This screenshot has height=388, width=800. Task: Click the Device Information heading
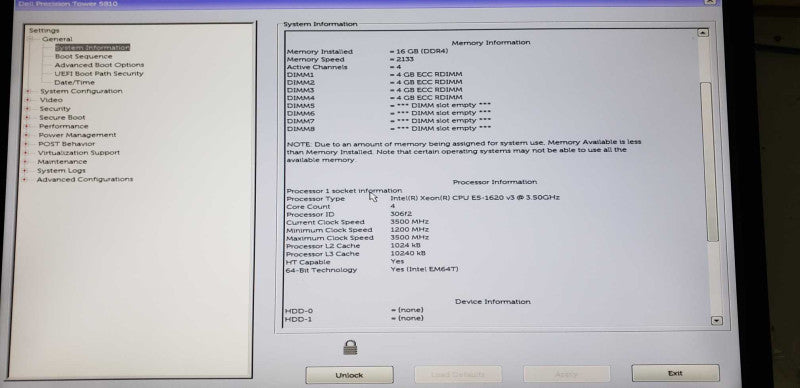pyautogui.click(x=493, y=302)
